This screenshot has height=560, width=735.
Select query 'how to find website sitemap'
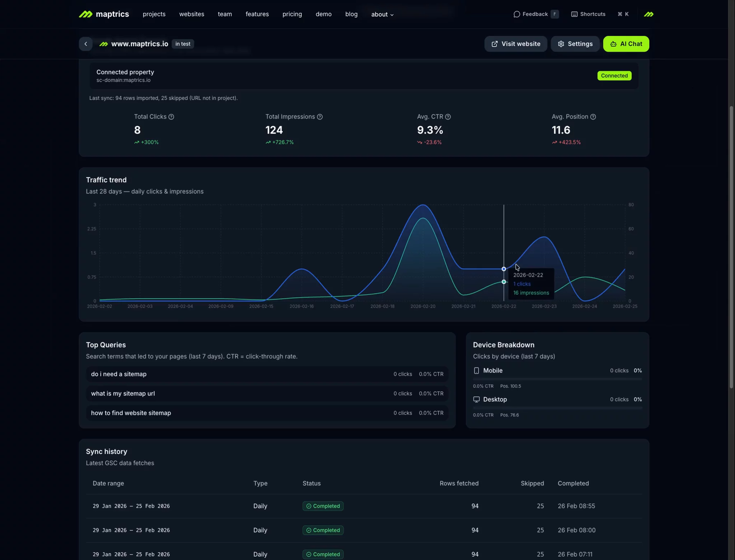[267, 413]
